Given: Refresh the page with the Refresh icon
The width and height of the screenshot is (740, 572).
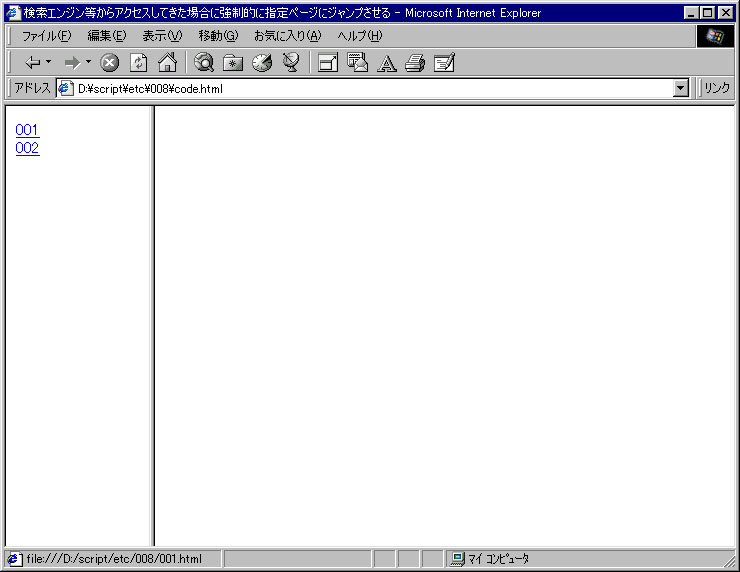Looking at the screenshot, I should [x=138, y=62].
